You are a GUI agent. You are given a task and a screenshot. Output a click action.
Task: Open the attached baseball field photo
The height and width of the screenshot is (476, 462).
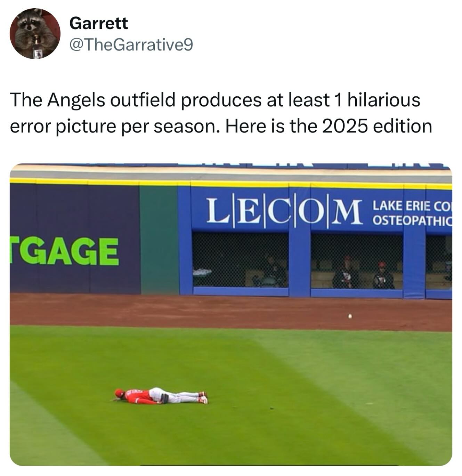pos(231,314)
